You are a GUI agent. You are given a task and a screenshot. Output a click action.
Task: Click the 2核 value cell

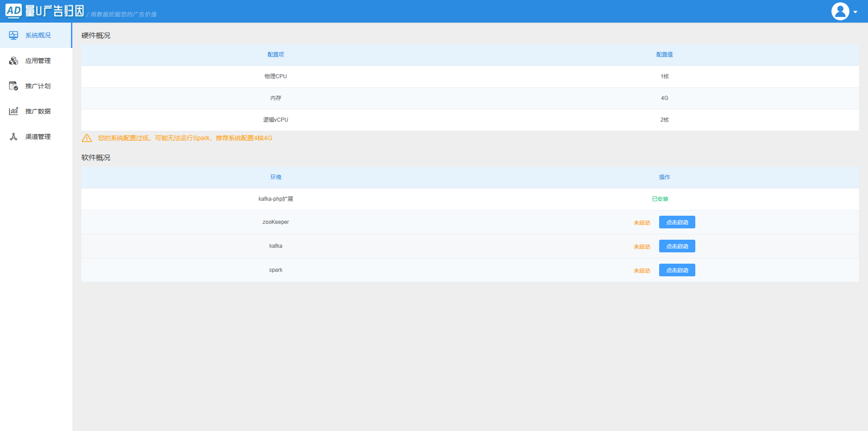(665, 120)
